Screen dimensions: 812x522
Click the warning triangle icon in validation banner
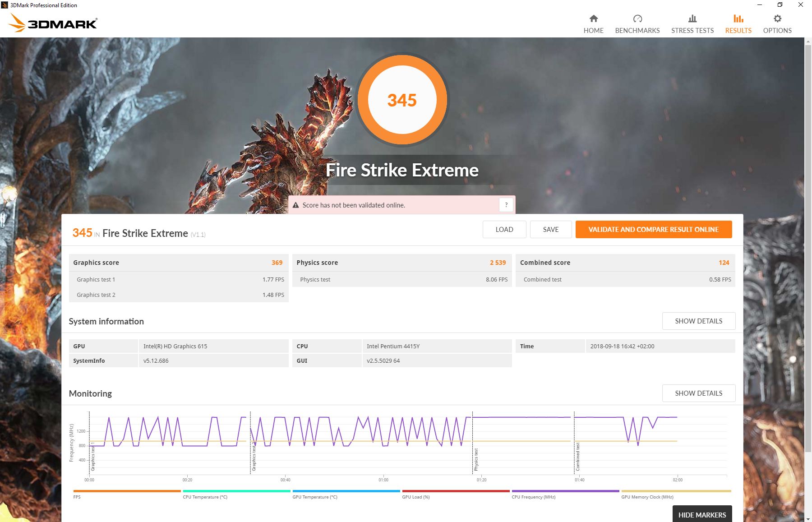coord(296,205)
